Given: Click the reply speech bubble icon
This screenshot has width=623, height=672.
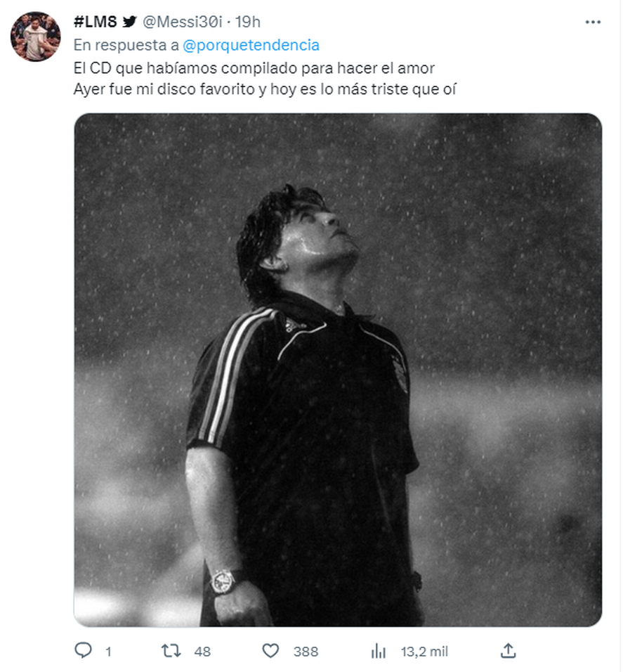Looking at the screenshot, I should pyautogui.click(x=83, y=651).
